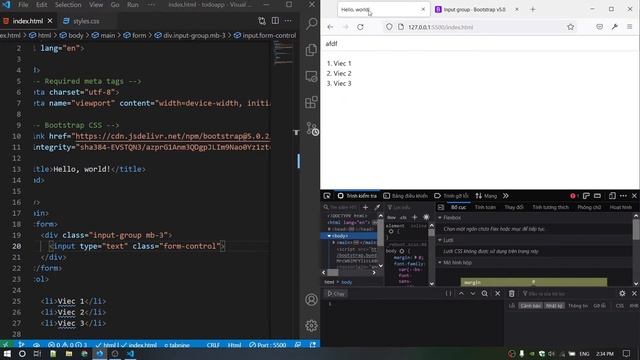
Task: Use the eyedropper in the inspector toolbar
Action: click(x=377, y=207)
